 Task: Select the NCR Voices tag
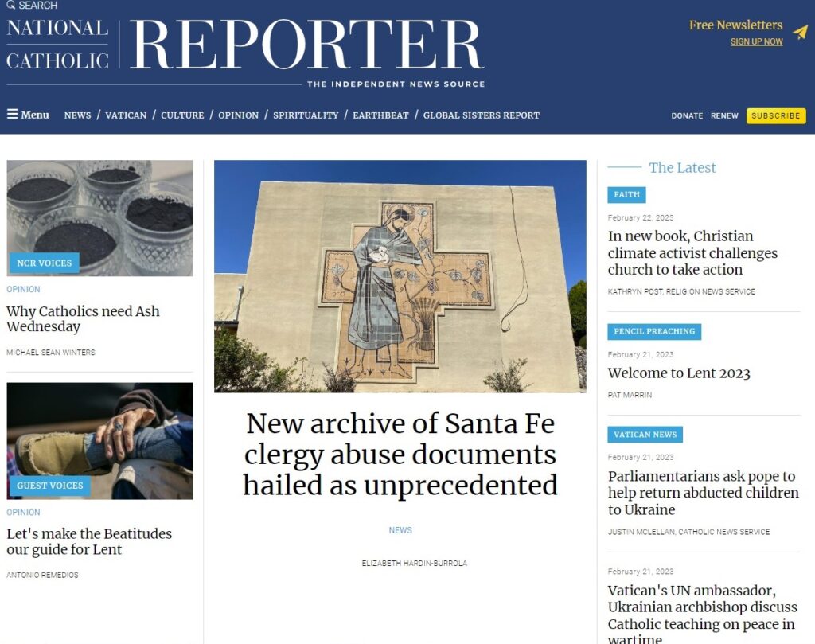[45, 263]
